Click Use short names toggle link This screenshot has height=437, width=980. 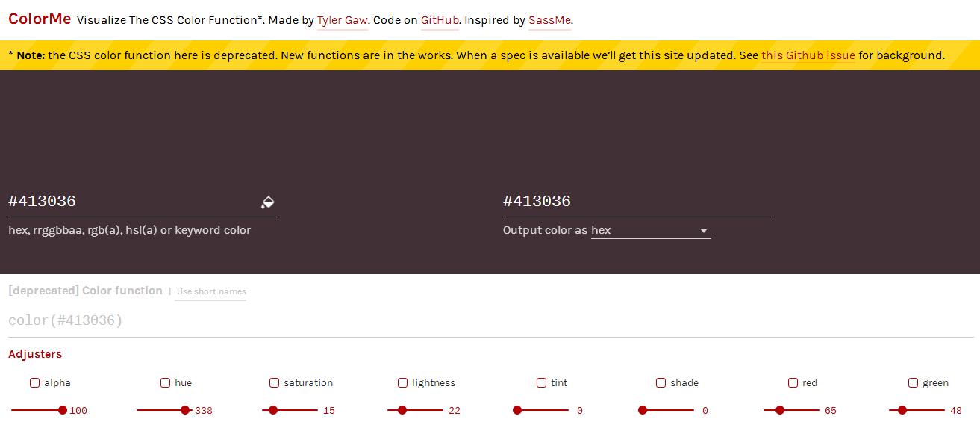click(x=211, y=291)
